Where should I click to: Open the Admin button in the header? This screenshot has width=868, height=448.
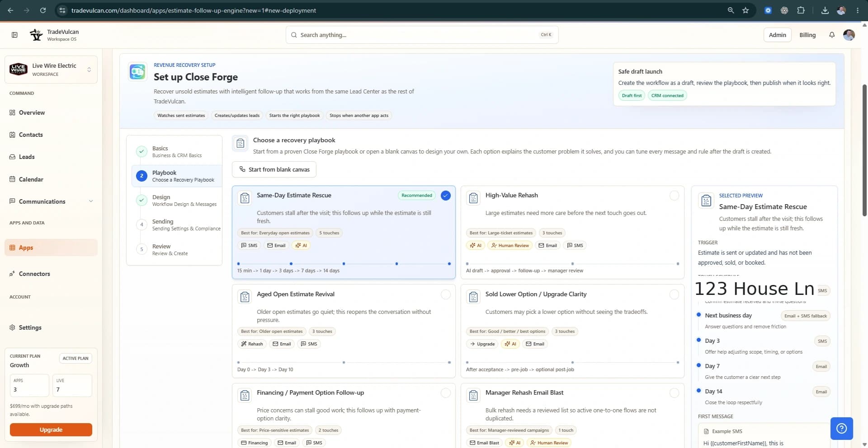(x=777, y=35)
